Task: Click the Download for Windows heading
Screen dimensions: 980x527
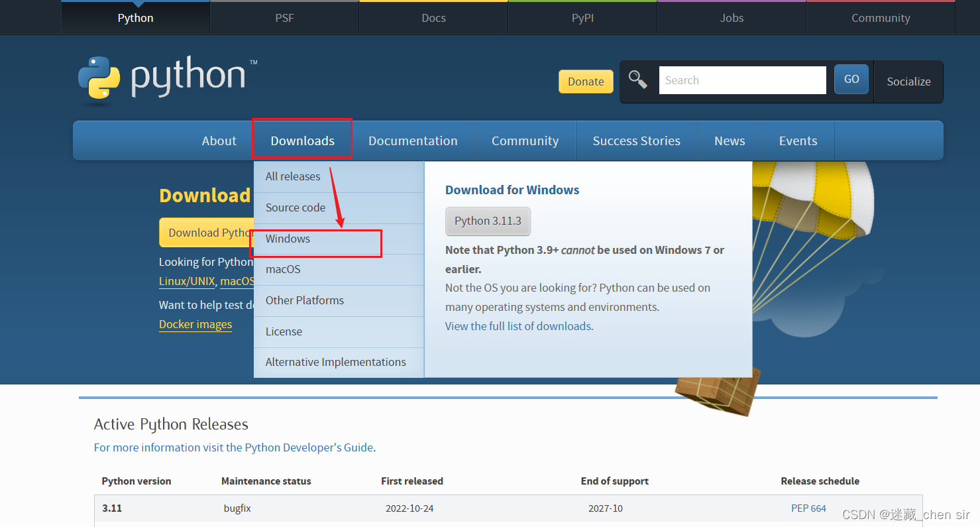Action: (x=512, y=190)
